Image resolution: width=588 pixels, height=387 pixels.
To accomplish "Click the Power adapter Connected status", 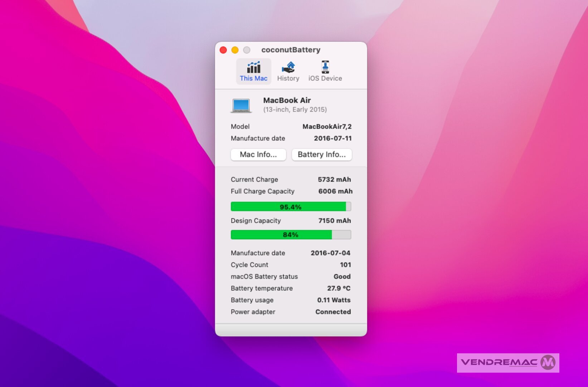I will [333, 312].
